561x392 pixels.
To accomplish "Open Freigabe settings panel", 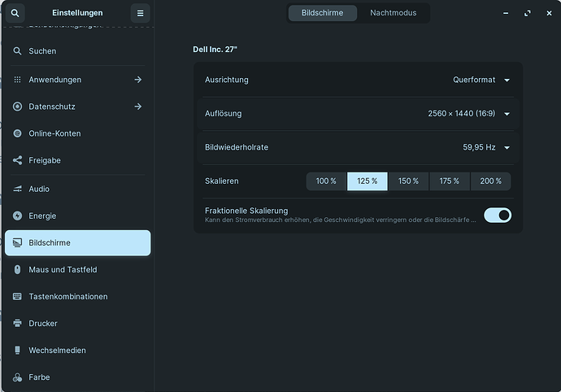I will point(77,160).
